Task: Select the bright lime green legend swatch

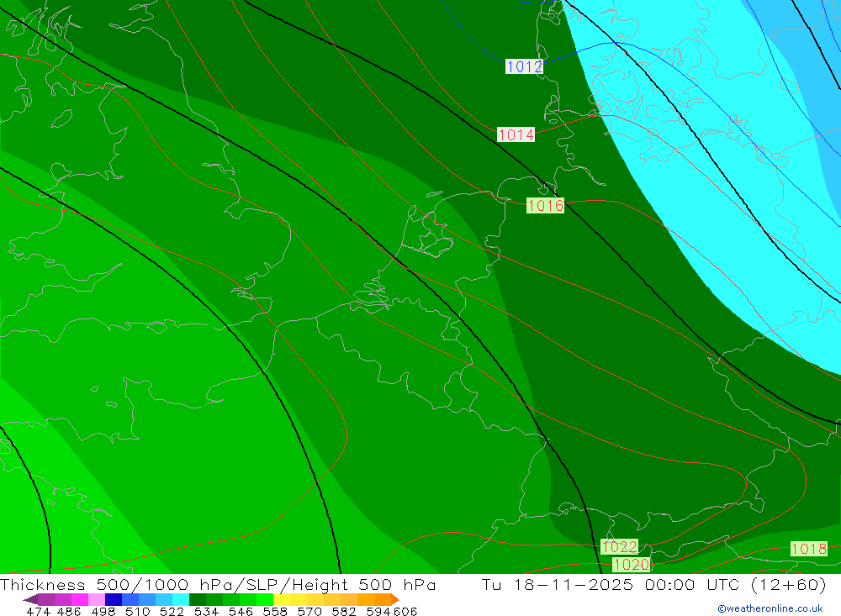Action: click(x=265, y=599)
